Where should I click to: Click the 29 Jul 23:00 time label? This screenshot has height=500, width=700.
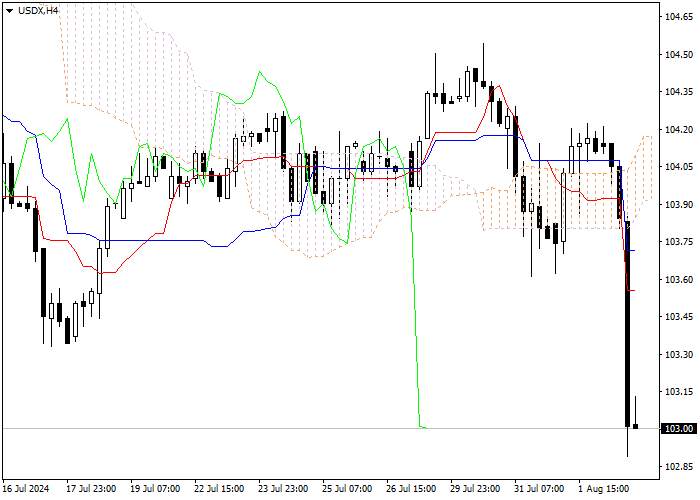(475, 489)
